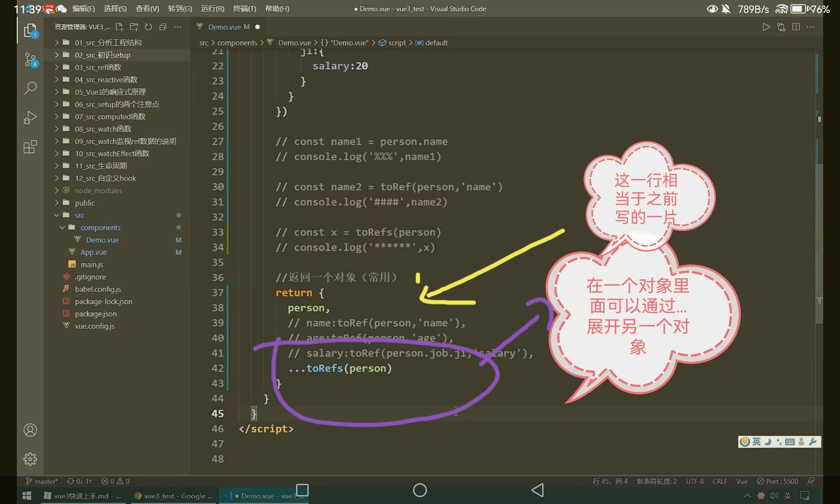Open the Extensions view icon
840x504 pixels.
30,147
